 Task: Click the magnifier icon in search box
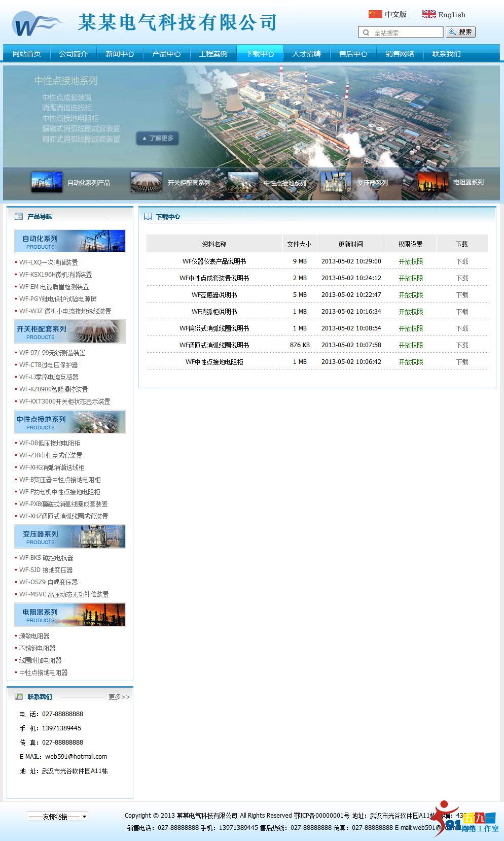[x=366, y=33]
